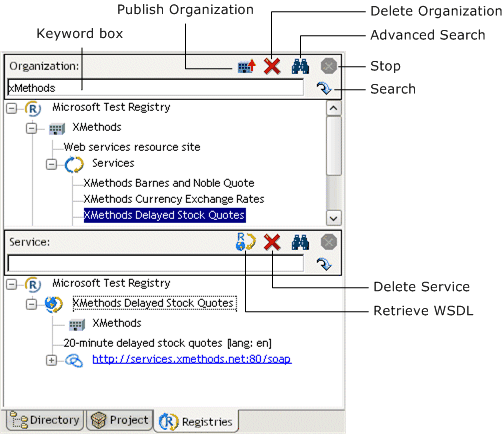Open the services.xmethods.net:80/soap link
The height and width of the screenshot is (434, 503).
click(x=192, y=359)
